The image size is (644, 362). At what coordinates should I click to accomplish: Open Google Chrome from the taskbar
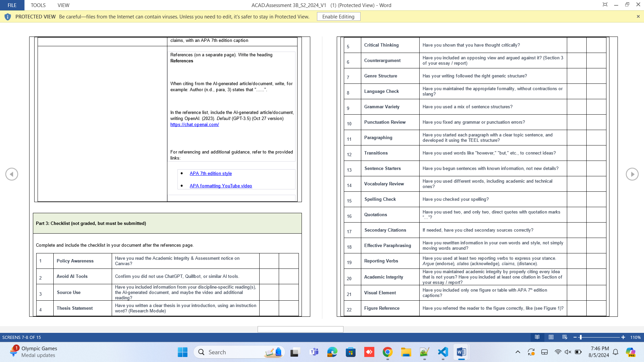(x=387, y=352)
